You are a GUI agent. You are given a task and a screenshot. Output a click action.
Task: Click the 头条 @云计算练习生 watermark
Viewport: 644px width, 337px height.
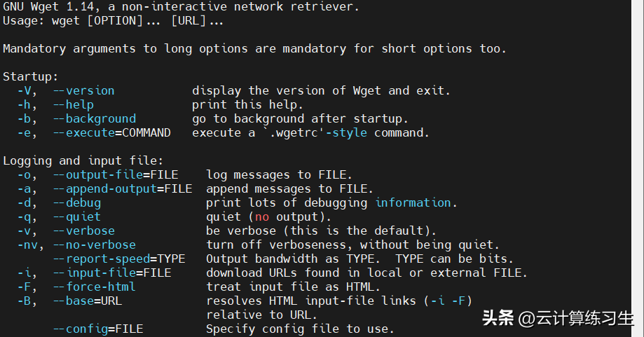pyautogui.click(x=557, y=319)
